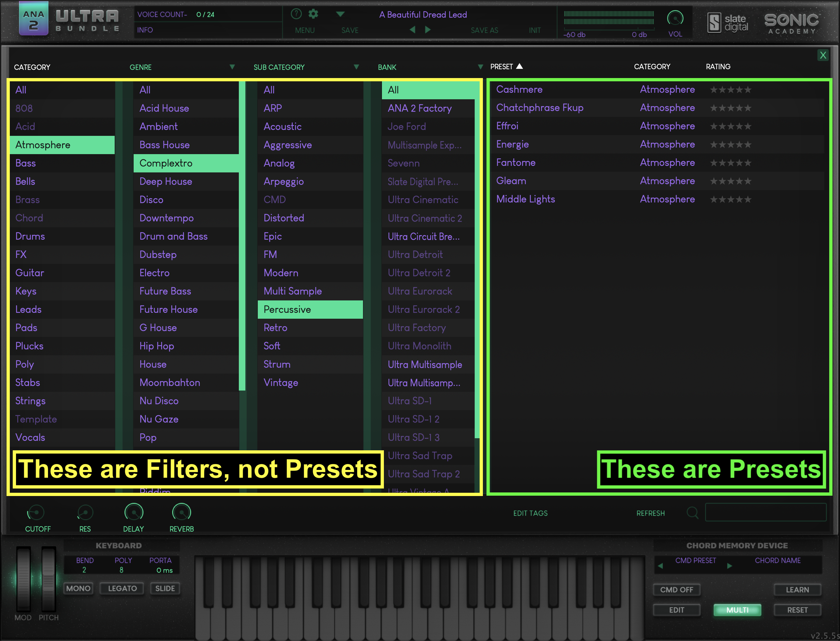
Task: Click SAVE in the top bar
Action: [x=350, y=30]
